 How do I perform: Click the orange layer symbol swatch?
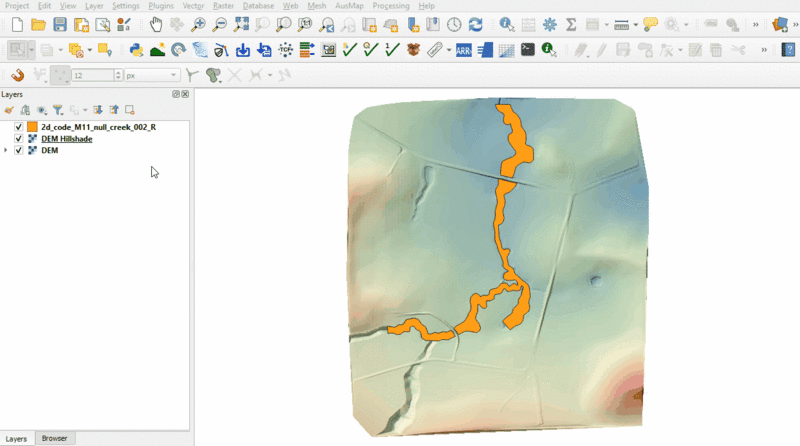click(x=32, y=128)
